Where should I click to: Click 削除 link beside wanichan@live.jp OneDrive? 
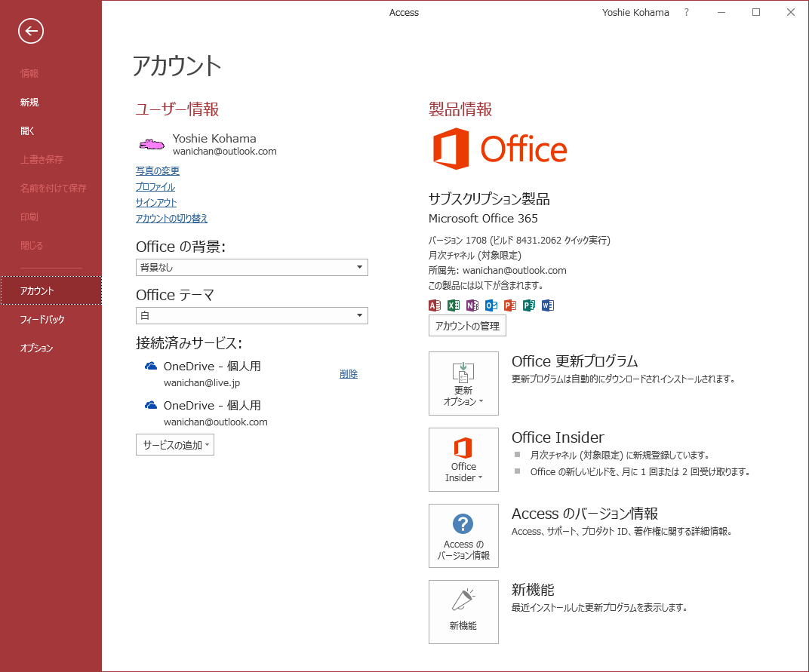point(348,374)
